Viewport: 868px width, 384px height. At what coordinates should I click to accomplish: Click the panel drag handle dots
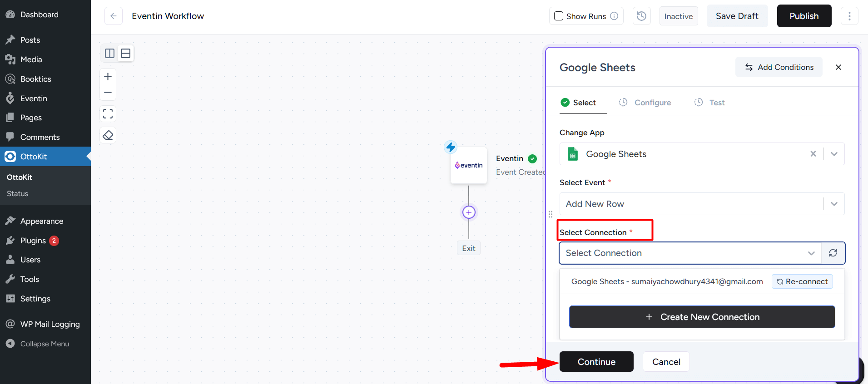coord(551,214)
